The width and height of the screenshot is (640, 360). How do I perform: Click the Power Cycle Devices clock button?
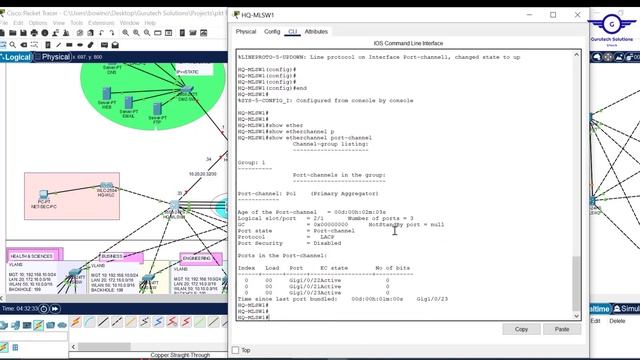(44, 309)
